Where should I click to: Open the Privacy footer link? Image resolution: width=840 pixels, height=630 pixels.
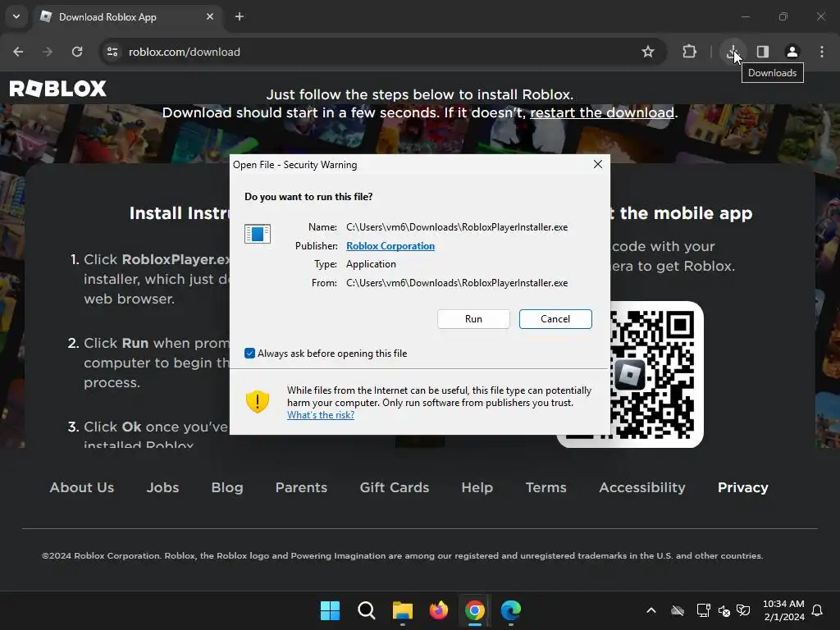point(742,487)
